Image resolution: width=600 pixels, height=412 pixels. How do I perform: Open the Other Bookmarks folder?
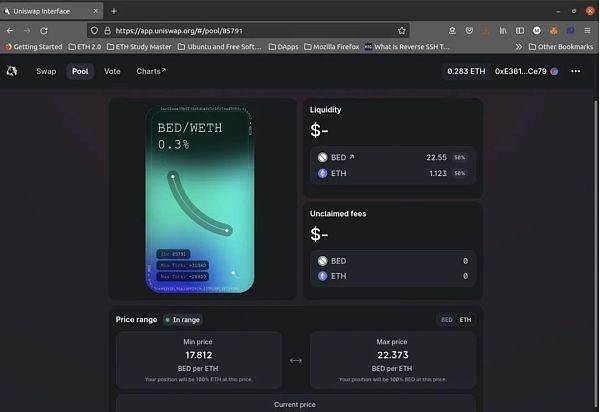[x=561, y=47]
